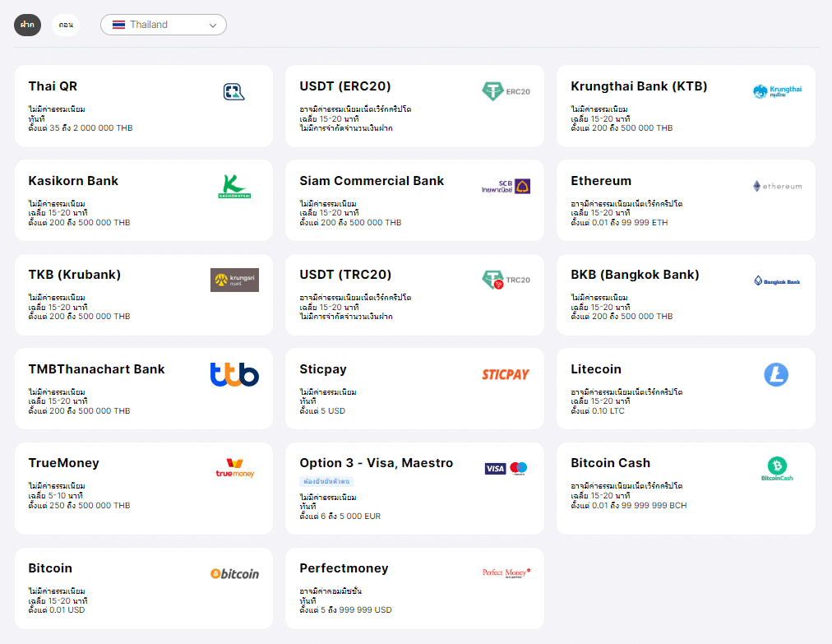Choose the BKB (Bangkok Bank) title

636,275
